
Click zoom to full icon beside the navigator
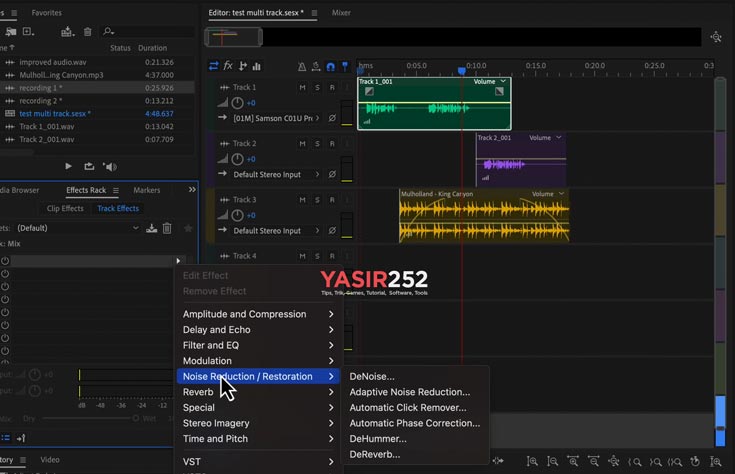coord(716,37)
